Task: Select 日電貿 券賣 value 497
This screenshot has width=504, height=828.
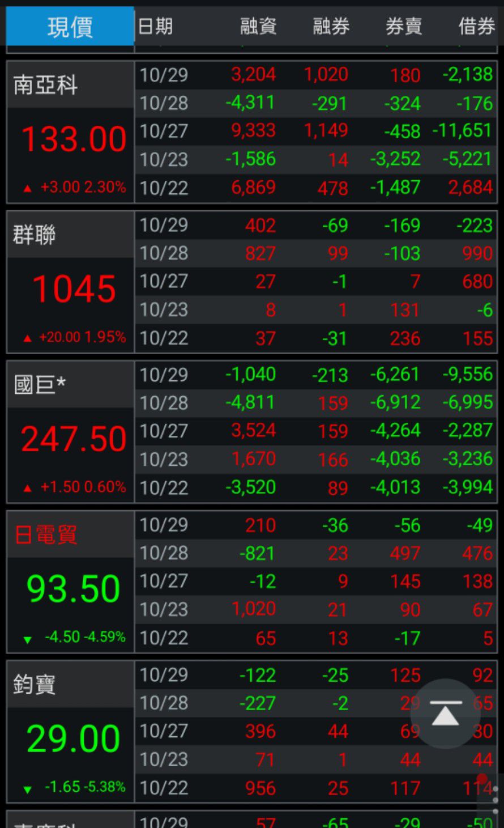Action: click(405, 553)
